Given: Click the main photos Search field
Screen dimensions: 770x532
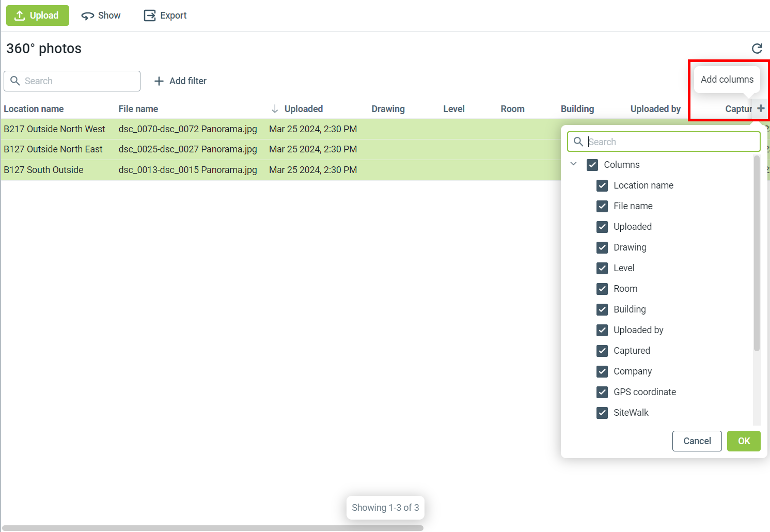Looking at the screenshot, I should 77,81.
